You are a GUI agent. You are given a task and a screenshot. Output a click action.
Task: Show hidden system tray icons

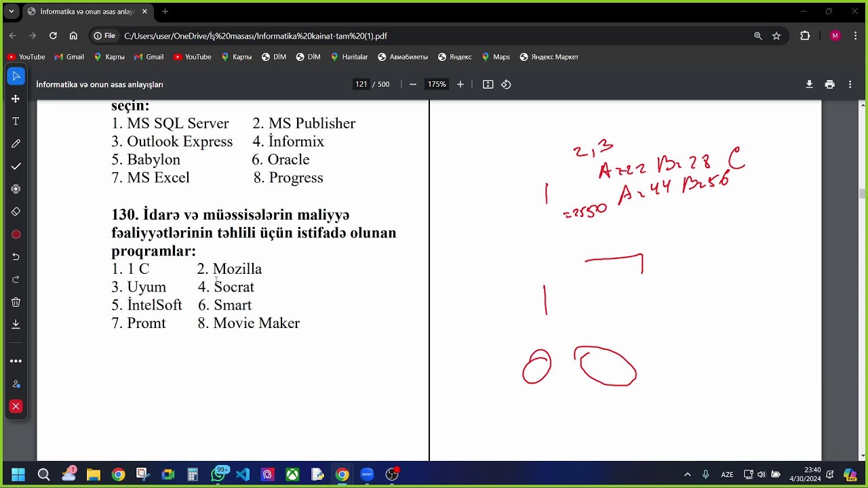tap(687, 474)
